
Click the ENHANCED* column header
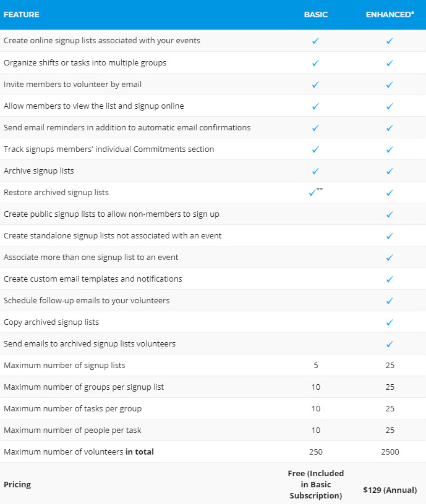(x=390, y=14)
